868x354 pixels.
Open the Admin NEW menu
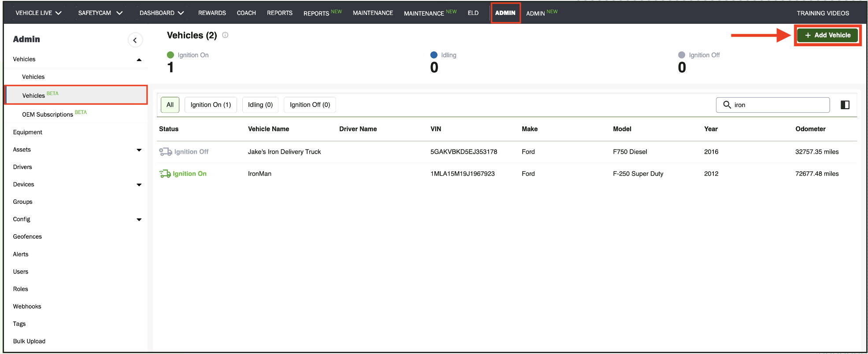coord(542,13)
